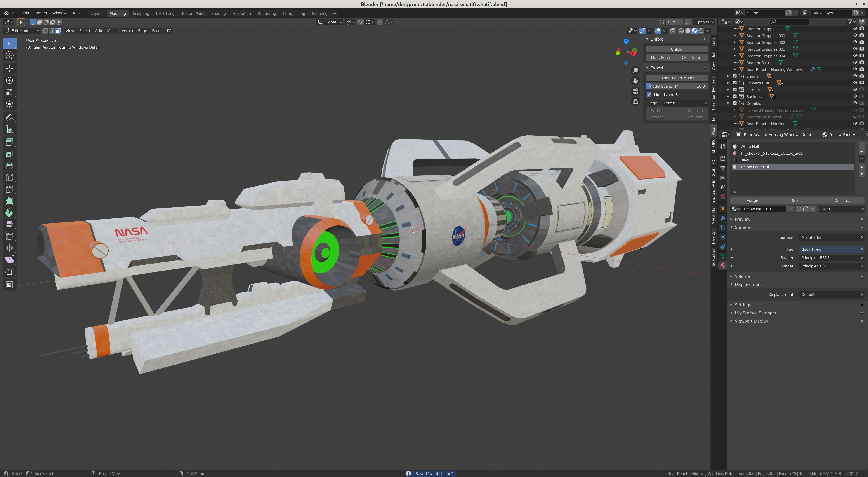Open Edit Mode dropdown
The width and height of the screenshot is (868, 477).
click(21, 31)
